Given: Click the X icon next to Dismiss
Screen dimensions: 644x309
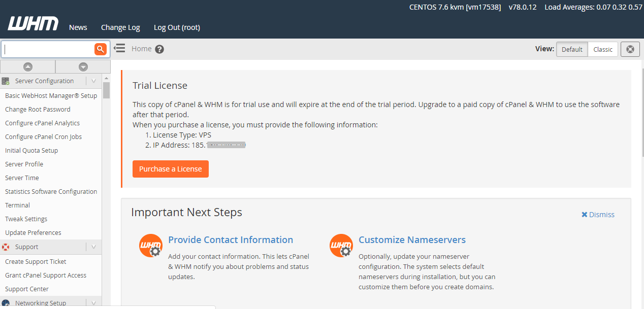Looking at the screenshot, I should (585, 215).
